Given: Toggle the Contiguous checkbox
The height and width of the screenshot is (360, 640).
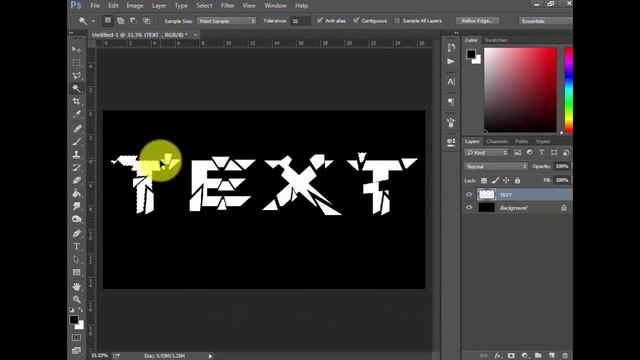Looking at the screenshot, I should pyautogui.click(x=356, y=20).
